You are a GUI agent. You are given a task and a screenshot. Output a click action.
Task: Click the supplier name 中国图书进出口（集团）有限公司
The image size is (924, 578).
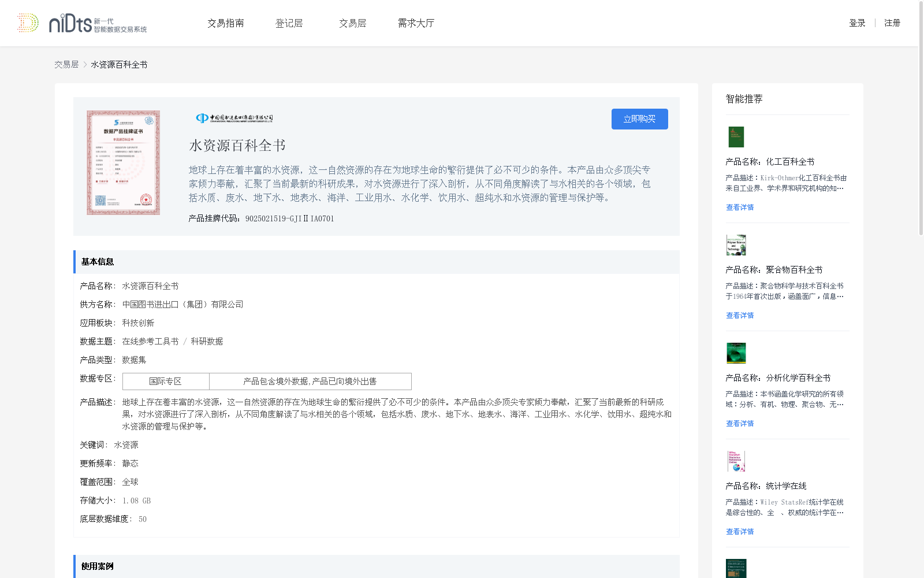(182, 305)
